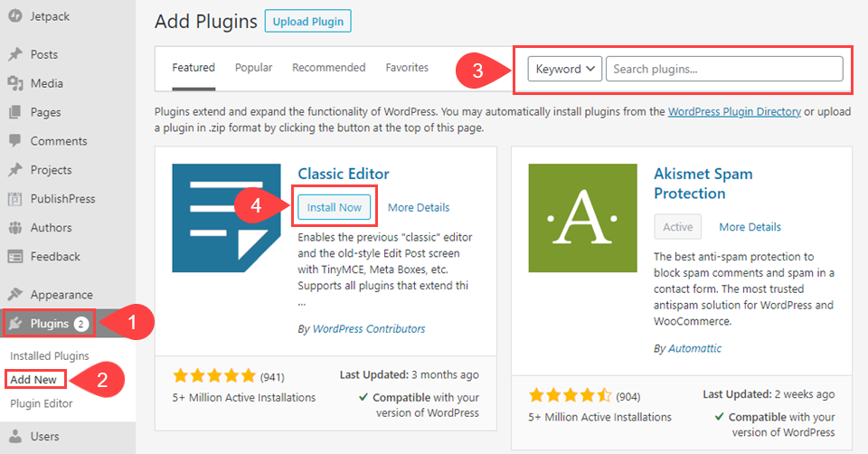Click the PublishPress calendar icon

[x=14, y=199]
